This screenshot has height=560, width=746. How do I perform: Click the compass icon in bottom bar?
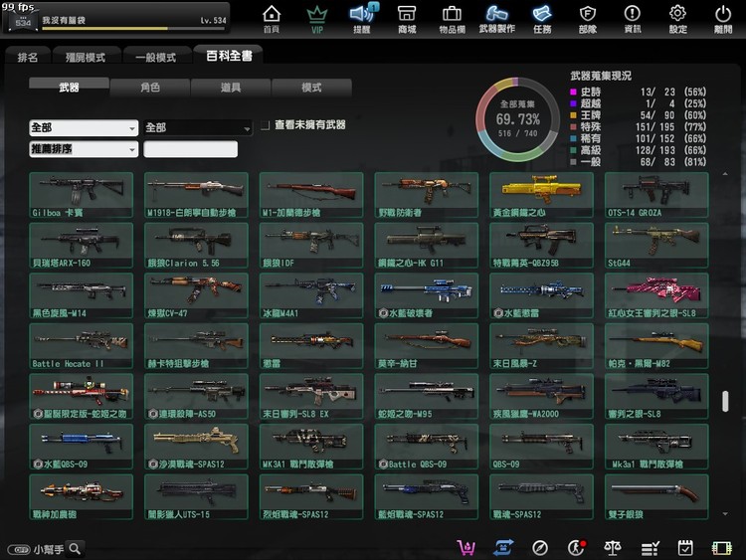pos(540,548)
